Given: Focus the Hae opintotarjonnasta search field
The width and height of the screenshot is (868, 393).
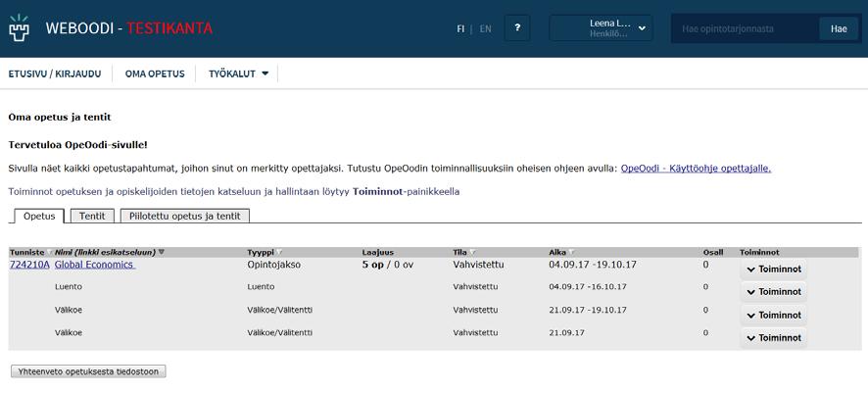Looking at the screenshot, I should point(745,28).
